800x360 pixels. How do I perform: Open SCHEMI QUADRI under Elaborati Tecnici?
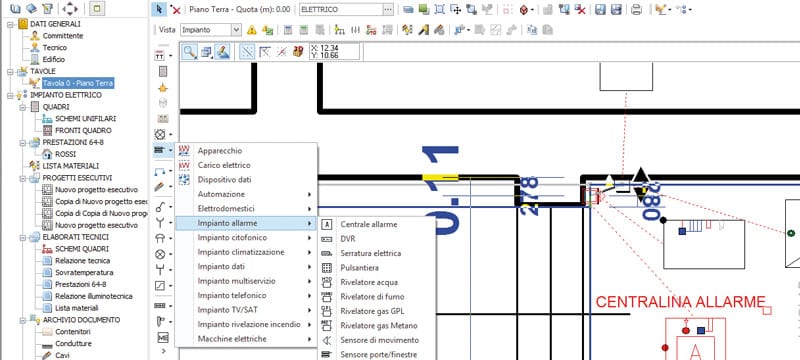coord(82,249)
